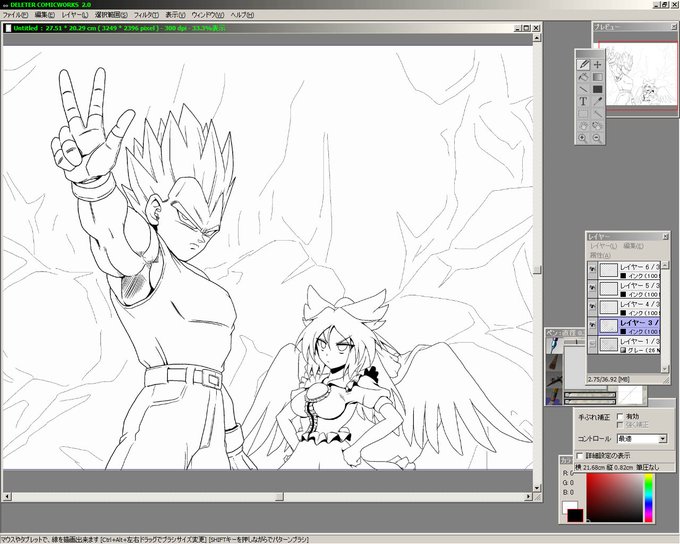Click layer list scroll down arrow
Screen dimensions: 680x544
tap(664, 368)
